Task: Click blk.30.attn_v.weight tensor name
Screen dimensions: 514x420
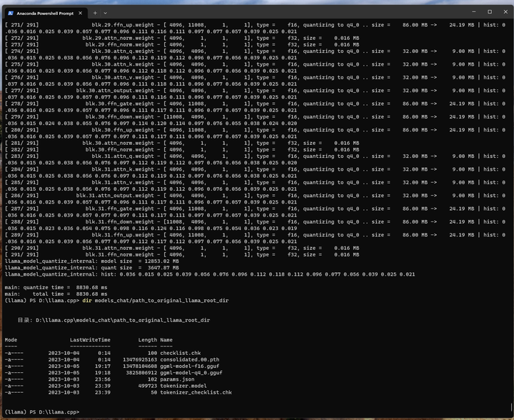Action: point(123,77)
